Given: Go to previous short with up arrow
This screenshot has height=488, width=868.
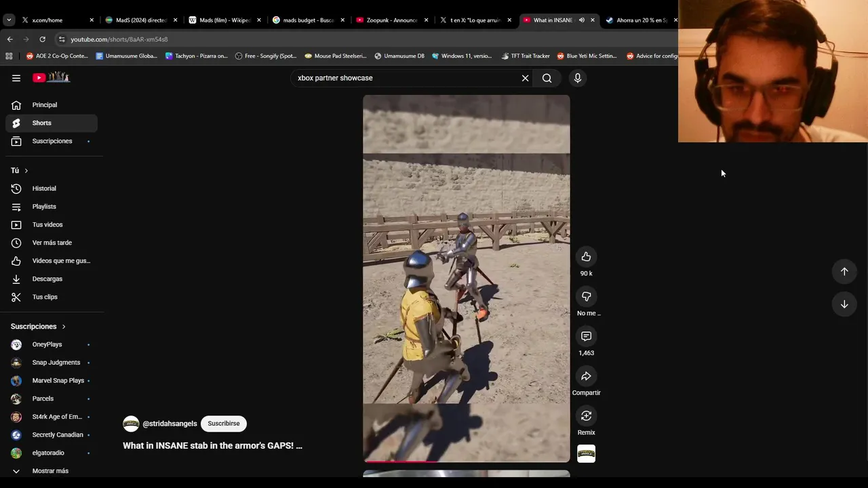Looking at the screenshot, I should (x=844, y=272).
